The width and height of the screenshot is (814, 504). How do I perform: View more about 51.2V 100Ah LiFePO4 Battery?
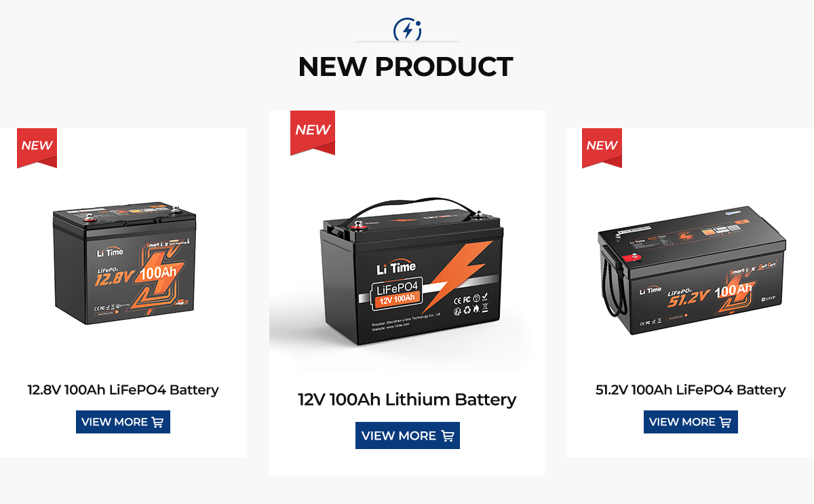[x=691, y=422]
